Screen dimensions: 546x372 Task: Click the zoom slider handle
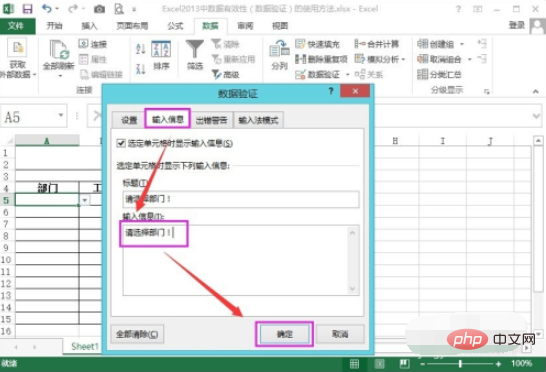click(x=460, y=364)
